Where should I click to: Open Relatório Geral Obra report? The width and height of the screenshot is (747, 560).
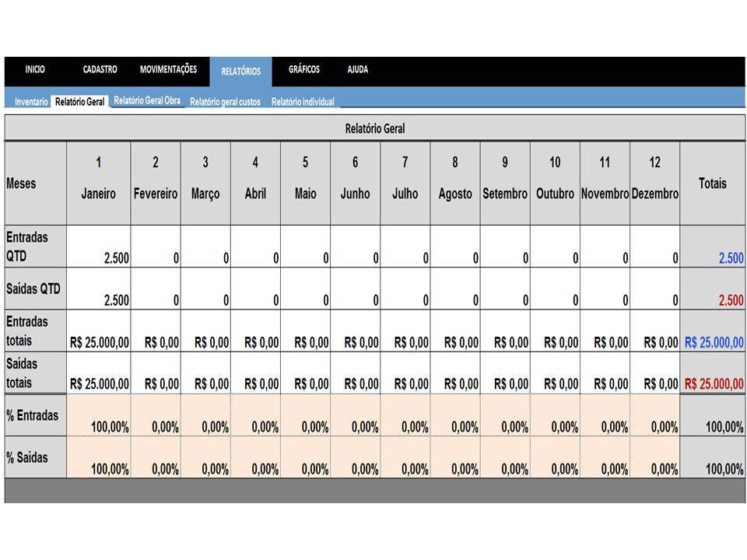tap(147, 100)
